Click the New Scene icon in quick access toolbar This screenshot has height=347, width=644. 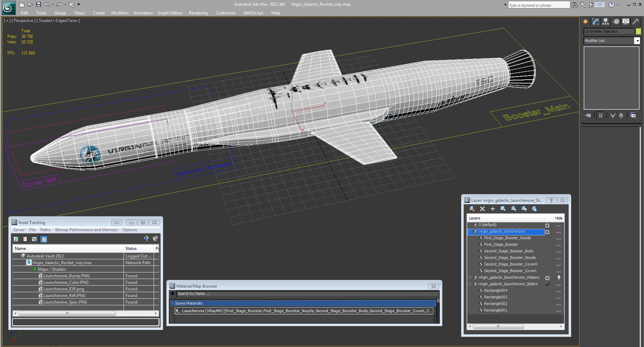(x=22, y=4)
